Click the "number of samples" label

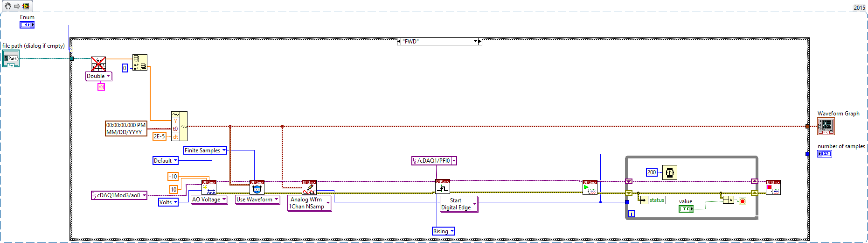[x=841, y=146]
